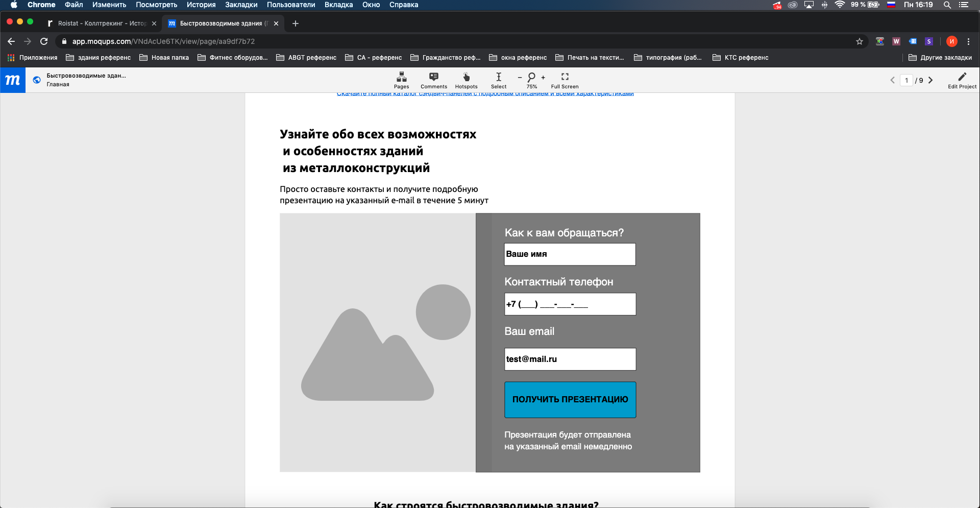Screen dimensions: 980x508
Task: Open the user profile avatar
Action: tap(951, 41)
